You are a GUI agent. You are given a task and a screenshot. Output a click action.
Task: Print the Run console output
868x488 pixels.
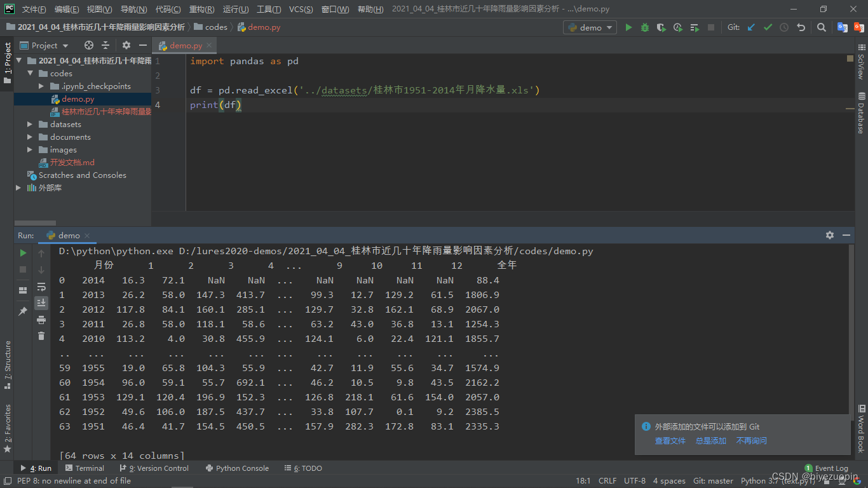point(41,320)
